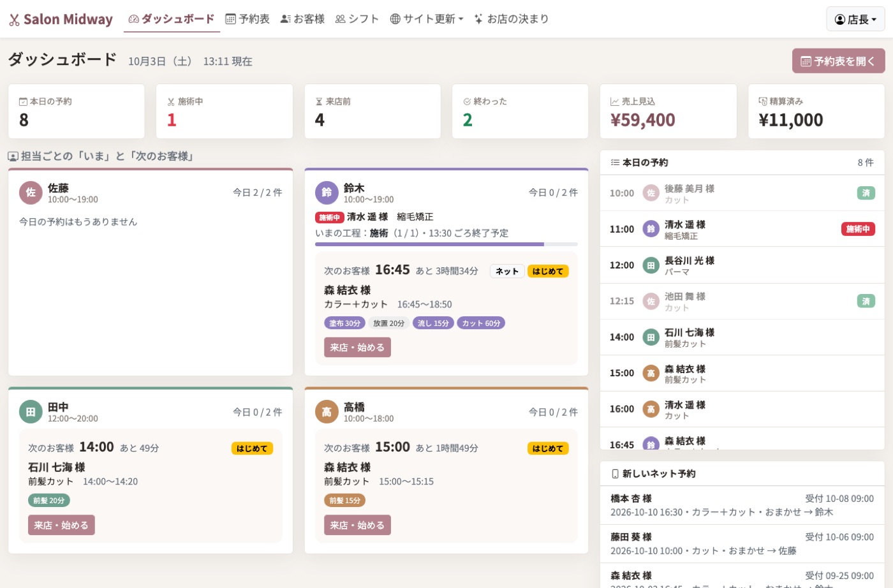Click the はじめて badge in 鈴木's card
The width and height of the screenshot is (893, 588).
pyautogui.click(x=548, y=271)
